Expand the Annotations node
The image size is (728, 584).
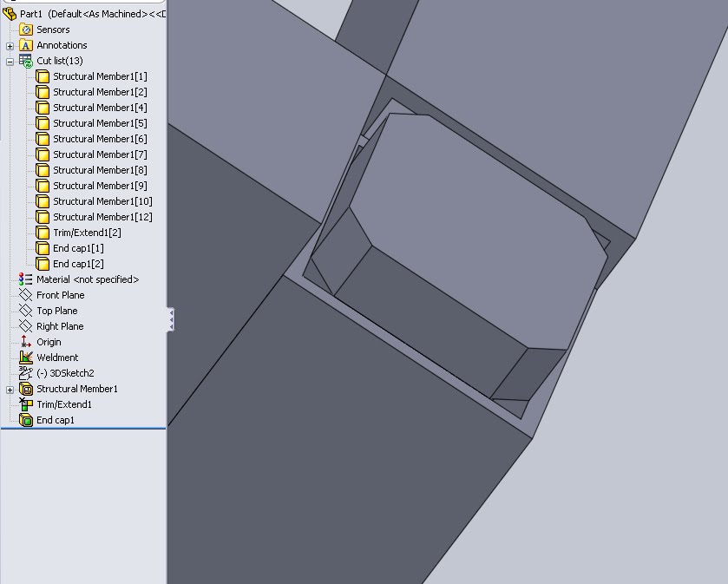10,46
